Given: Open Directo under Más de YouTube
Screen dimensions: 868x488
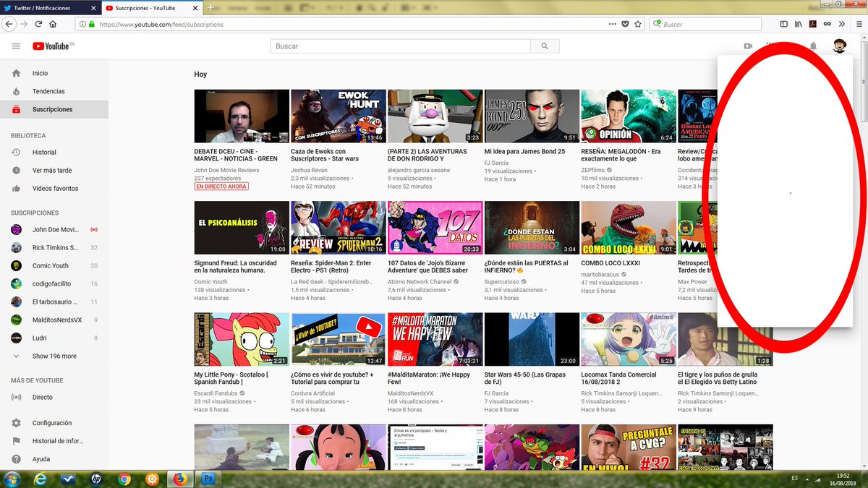Looking at the screenshot, I should coord(54,398).
